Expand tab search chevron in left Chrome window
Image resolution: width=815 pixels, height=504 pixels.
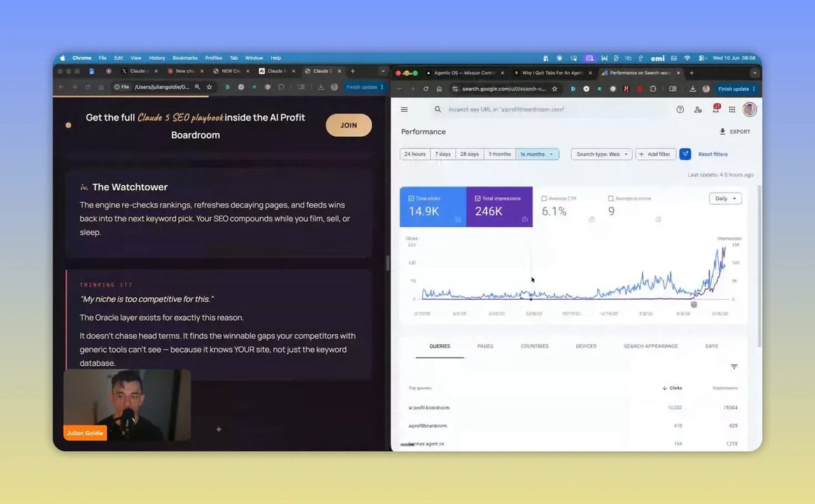pyautogui.click(x=383, y=71)
